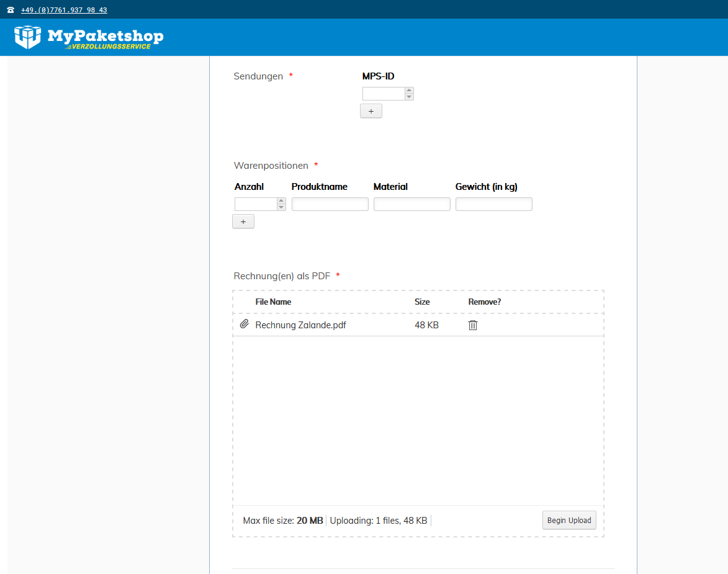Decrement Anzahl using the down spinner
The height and width of the screenshot is (574, 728).
click(x=281, y=207)
